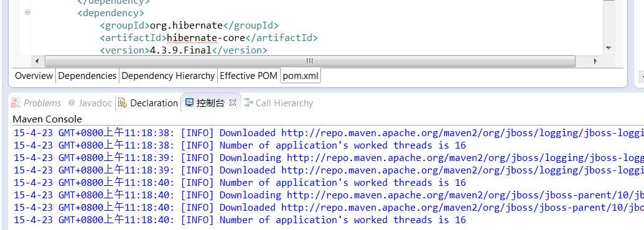Click the editor horizontal scrollbar right arrow
The image size is (644, 230).
click(x=595, y=61)
